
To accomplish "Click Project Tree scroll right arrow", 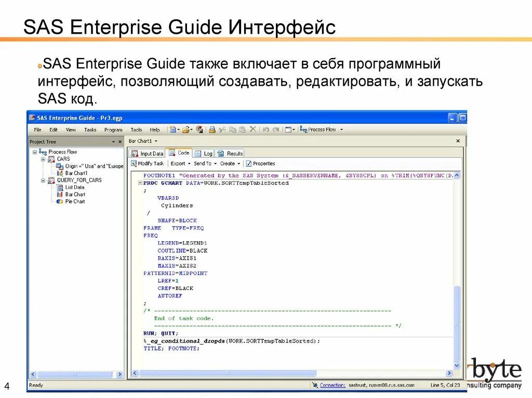I will [x=119, y=374].
